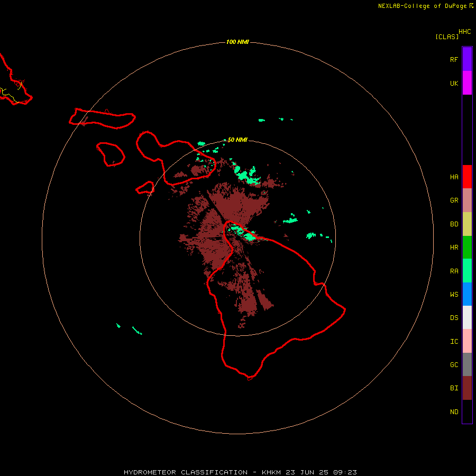Pick the blue WS legend swatch

tap(467, 294)
